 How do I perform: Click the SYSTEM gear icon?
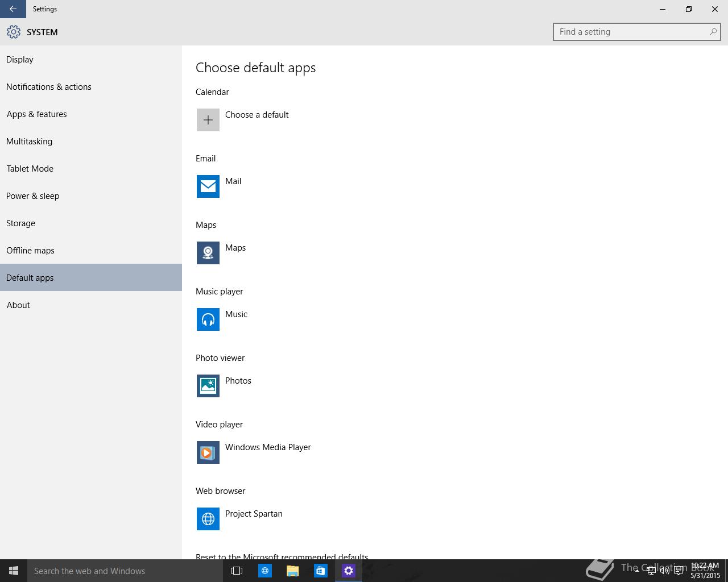pyautogui.click(x=14, y=32)
